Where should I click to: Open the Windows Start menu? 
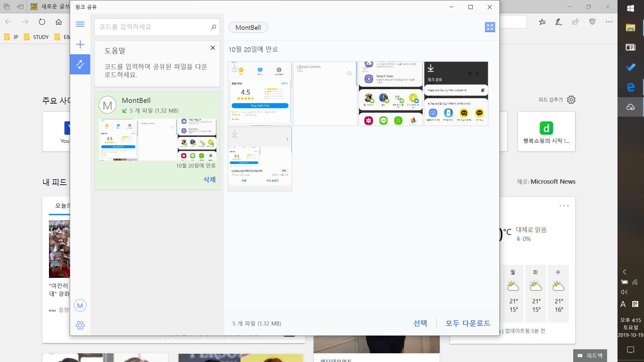pyautogui.click(x=630, y=8)
